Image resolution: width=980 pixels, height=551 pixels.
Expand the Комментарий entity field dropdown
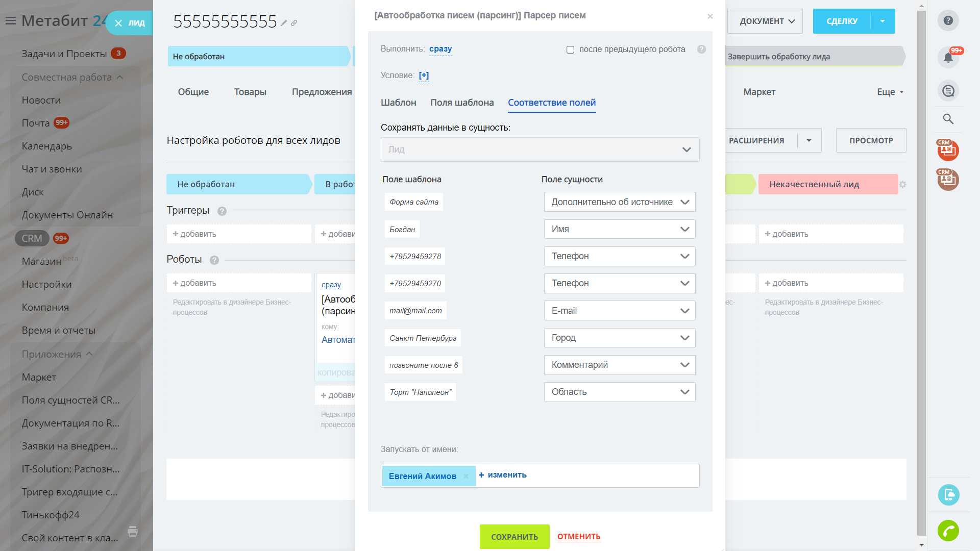point(619,365)
